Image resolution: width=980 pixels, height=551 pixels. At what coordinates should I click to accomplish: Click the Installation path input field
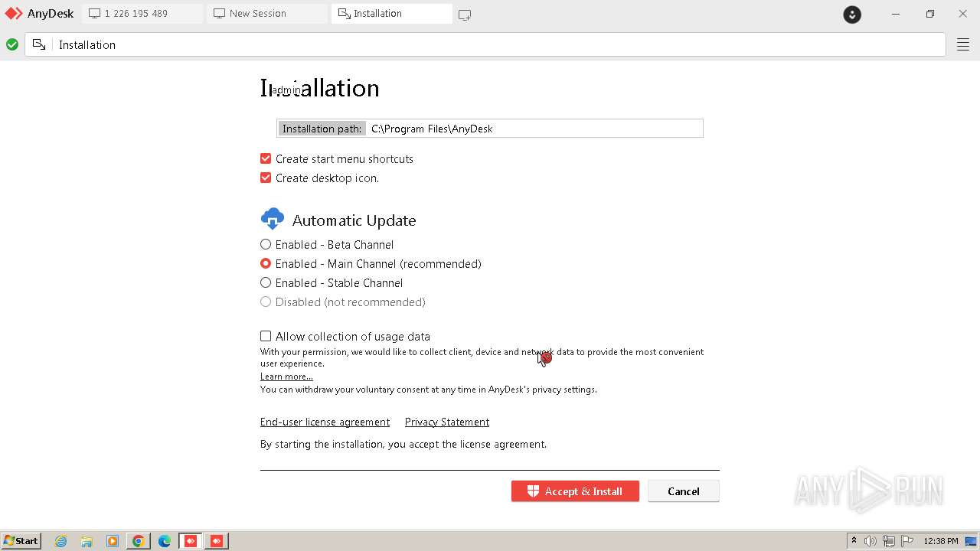click(x=534, y=129)
